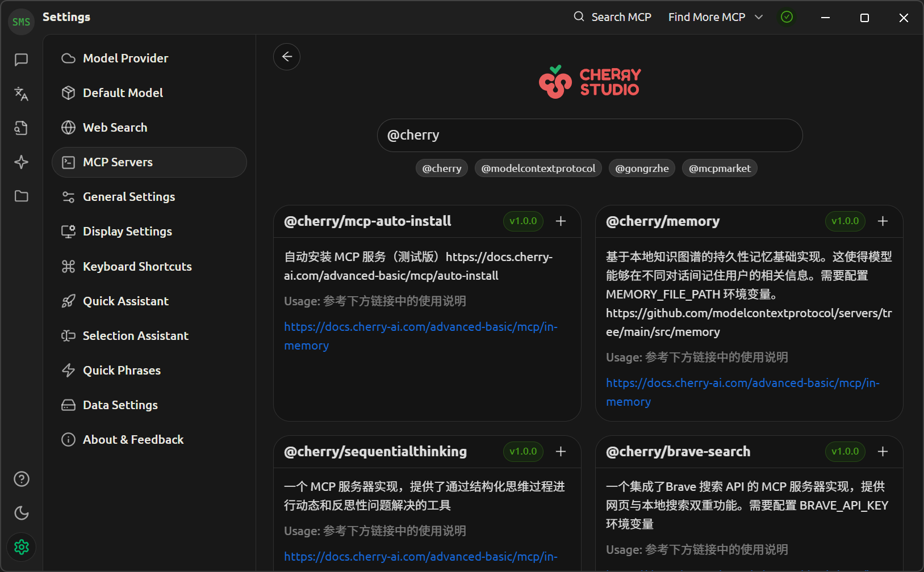Select the Model Provider settings section
The height and width of the screenshot is (572, 924).
125,57
